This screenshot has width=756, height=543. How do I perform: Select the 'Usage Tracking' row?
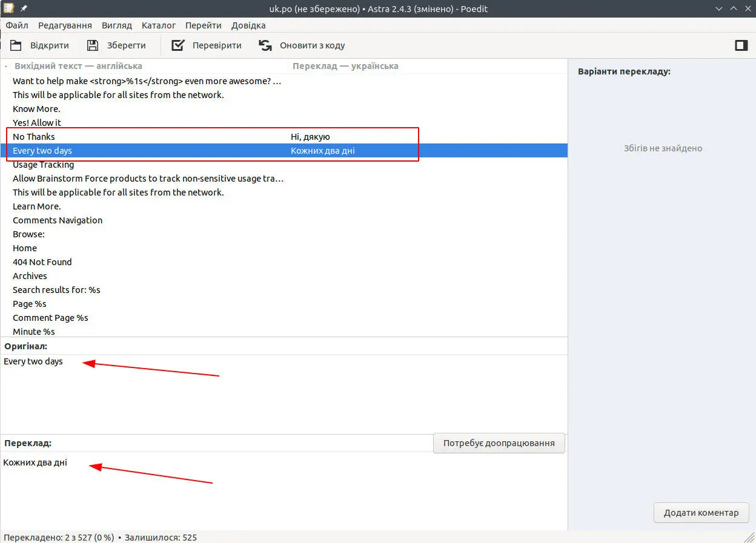[284, 165]
